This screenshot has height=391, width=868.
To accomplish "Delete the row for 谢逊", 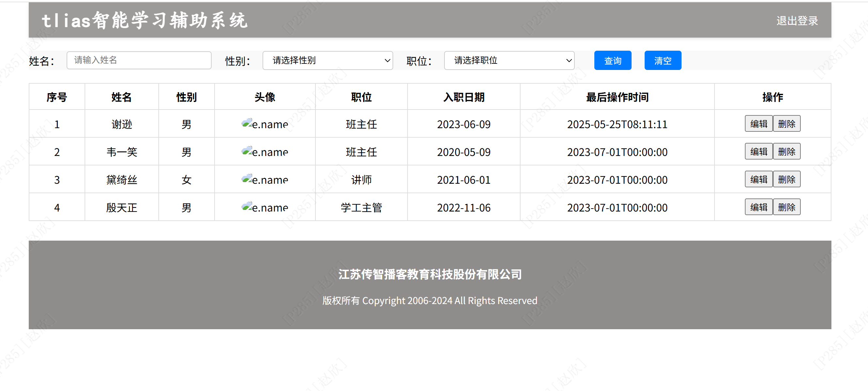I will coord(786,124).
